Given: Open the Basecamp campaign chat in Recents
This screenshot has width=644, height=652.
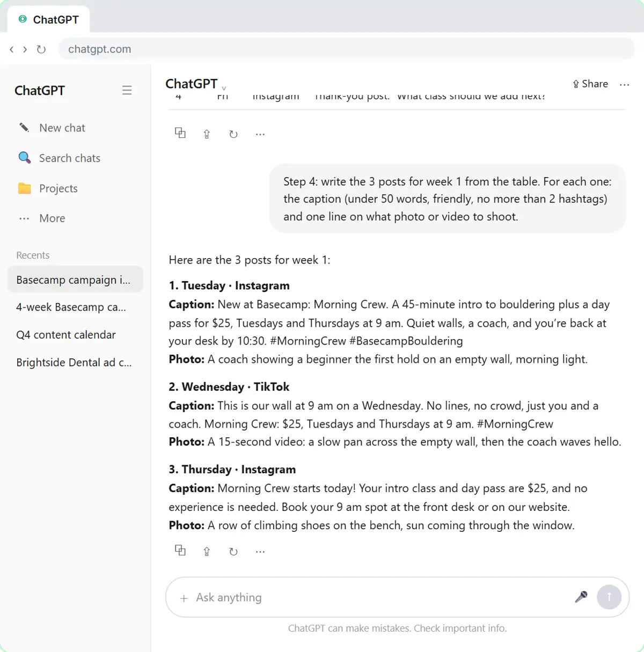Looking at the screenshot, I should point(75,280).
